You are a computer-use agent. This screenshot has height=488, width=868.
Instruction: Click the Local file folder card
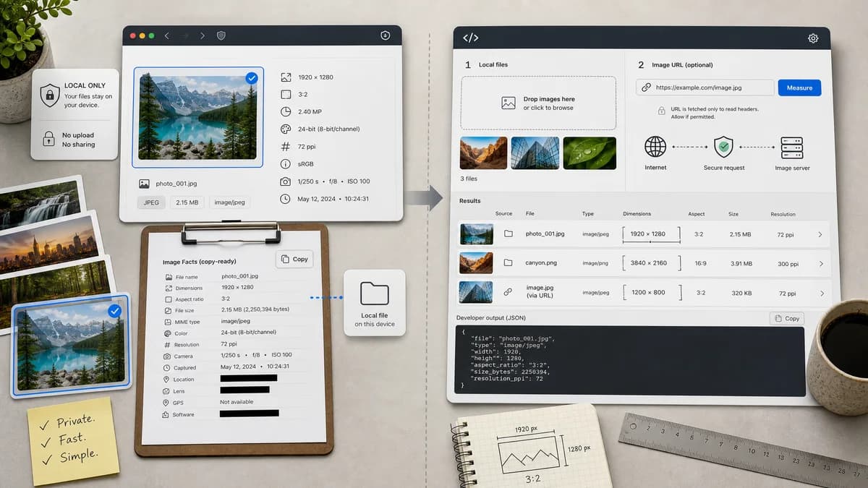tap(375, 303)
